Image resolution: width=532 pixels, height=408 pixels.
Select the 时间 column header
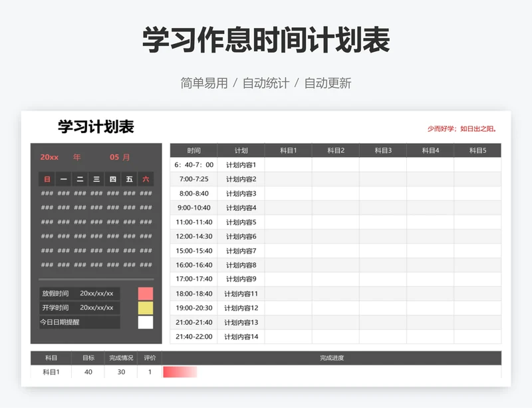[x=194, y=150]
